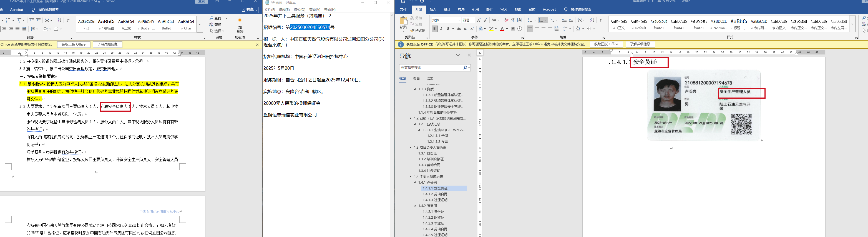Close the navigation (导航) pane

(x=469, y=55)
